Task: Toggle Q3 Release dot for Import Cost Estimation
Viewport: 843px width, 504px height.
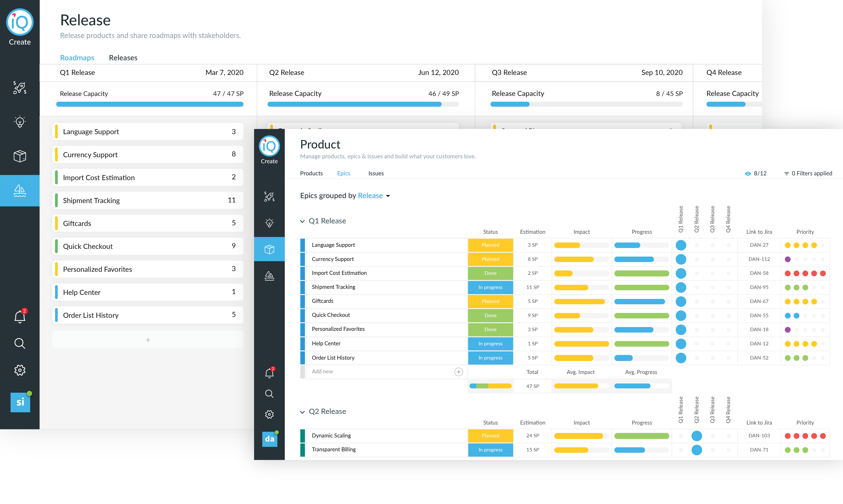Action: pyautogui.click(x=713, y=273)
